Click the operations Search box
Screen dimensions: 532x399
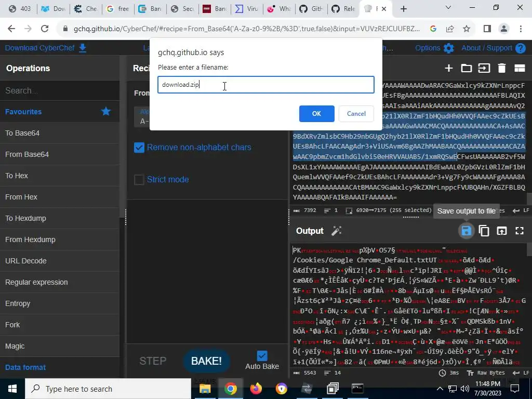60,90
